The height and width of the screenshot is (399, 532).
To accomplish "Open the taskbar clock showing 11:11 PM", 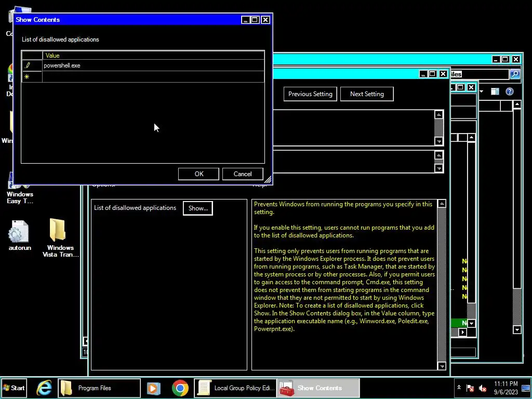I will 506,388.
